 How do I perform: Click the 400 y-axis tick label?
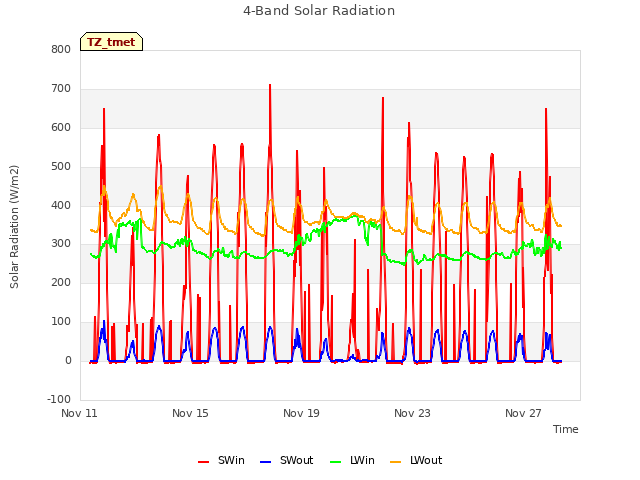click(x=61, y=205)
